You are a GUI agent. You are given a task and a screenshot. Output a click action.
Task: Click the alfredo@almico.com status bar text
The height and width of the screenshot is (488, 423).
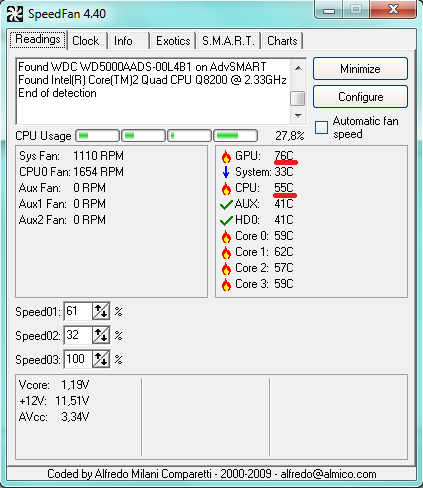[x=328, y=474]
